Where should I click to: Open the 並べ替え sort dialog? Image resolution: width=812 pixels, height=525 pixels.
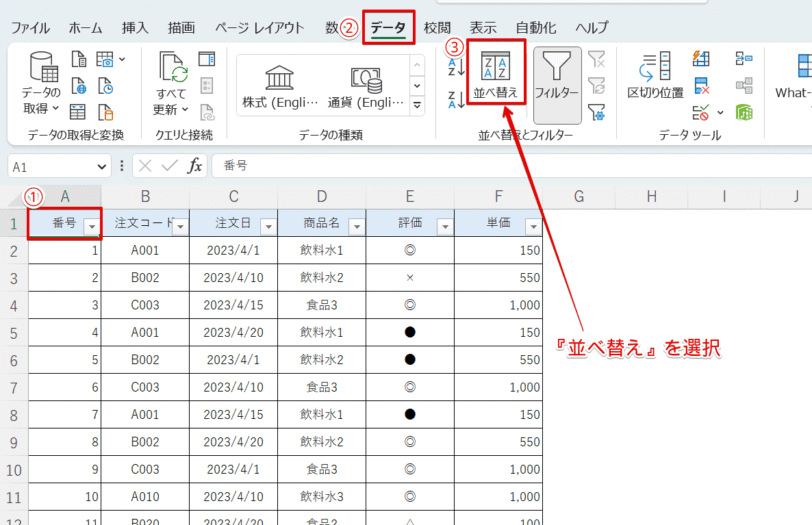[x=496, y=72]
